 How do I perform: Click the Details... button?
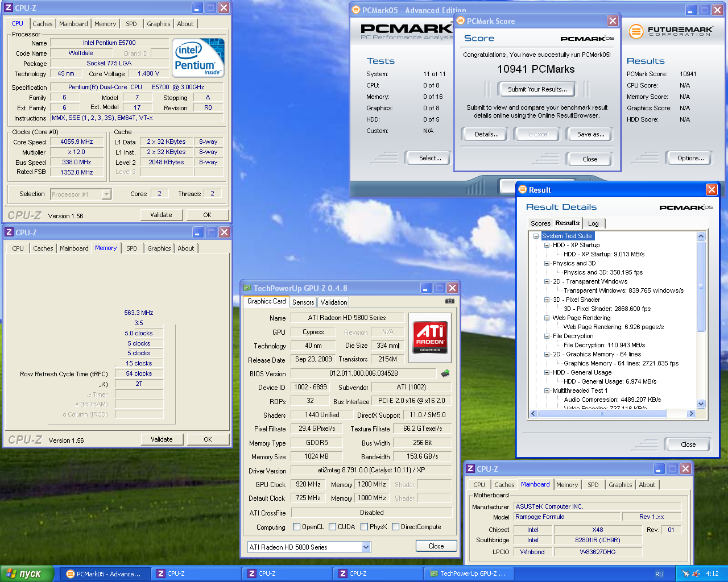tap(487, 134)
